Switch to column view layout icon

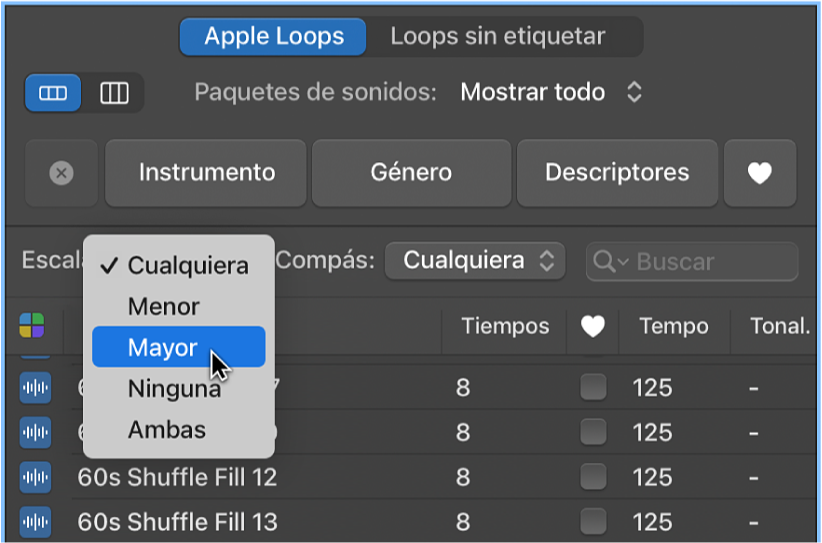click(115, 93)
